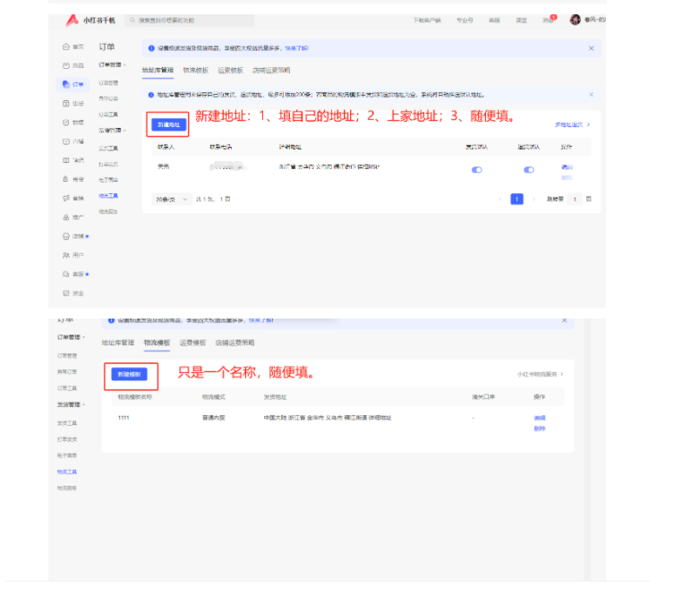Click the 资金 funds sidebar icon
The image size is (700, 595).
point(66,293)
